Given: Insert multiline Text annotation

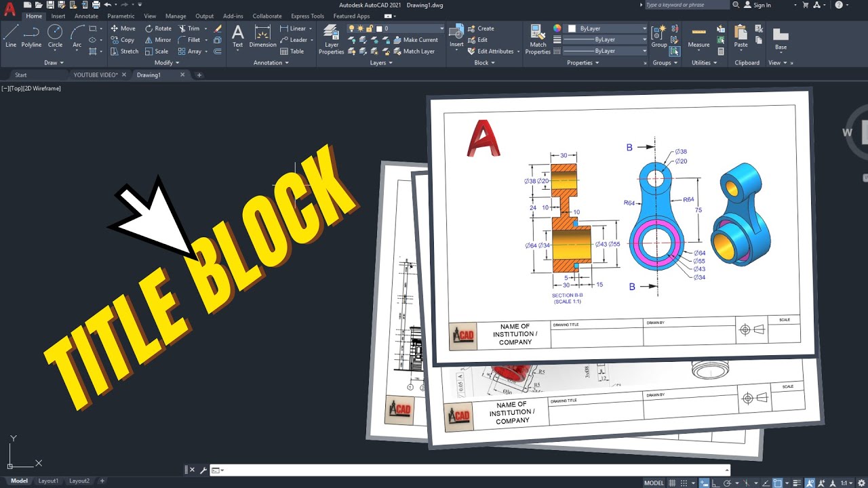Looking at the screenshot, I should coord(237,36).
